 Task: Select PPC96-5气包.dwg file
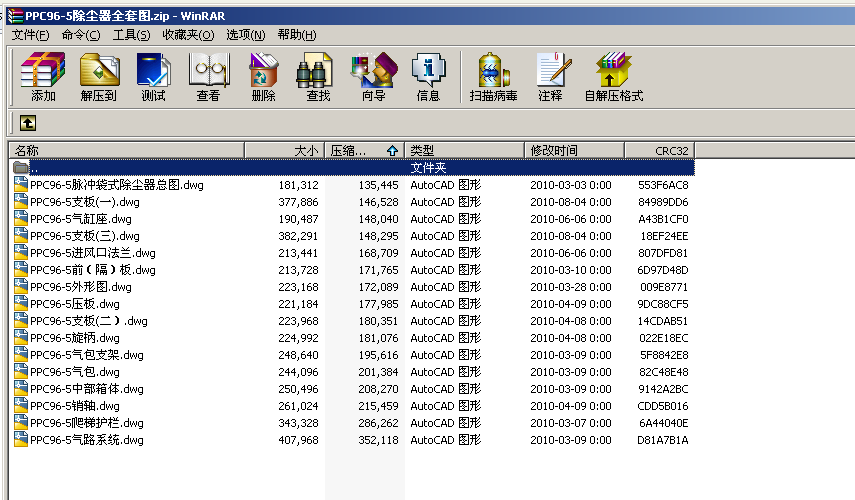[75, 372]
